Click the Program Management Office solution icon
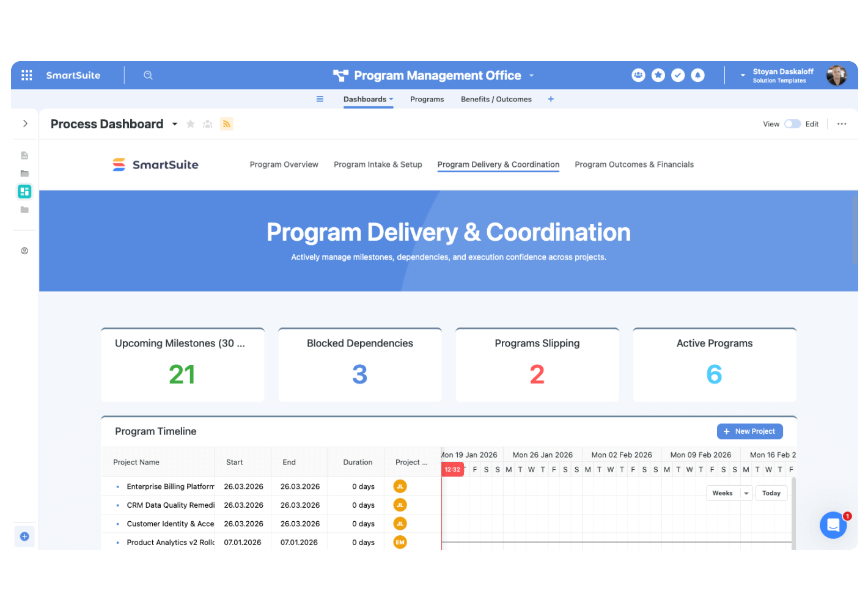 (340, 76)
